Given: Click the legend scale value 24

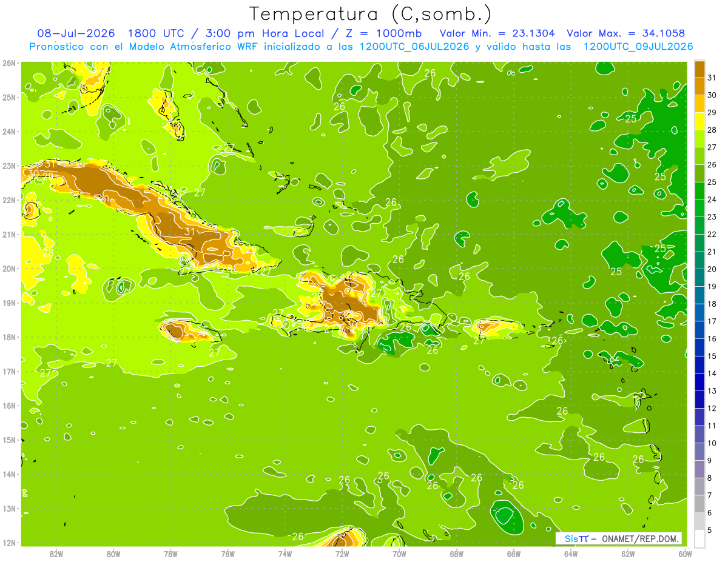Looking at the screenshot, I should [712, 199].
